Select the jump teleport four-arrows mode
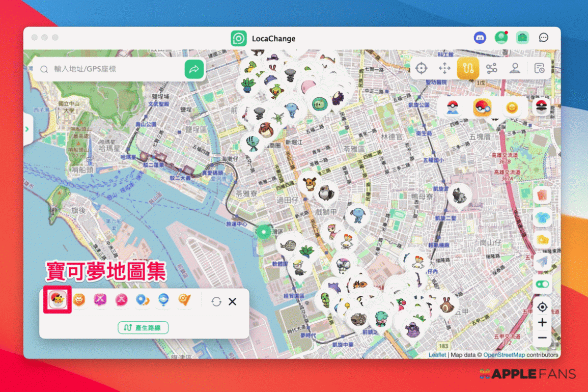The image size is (588, 392). coord(444,68)
